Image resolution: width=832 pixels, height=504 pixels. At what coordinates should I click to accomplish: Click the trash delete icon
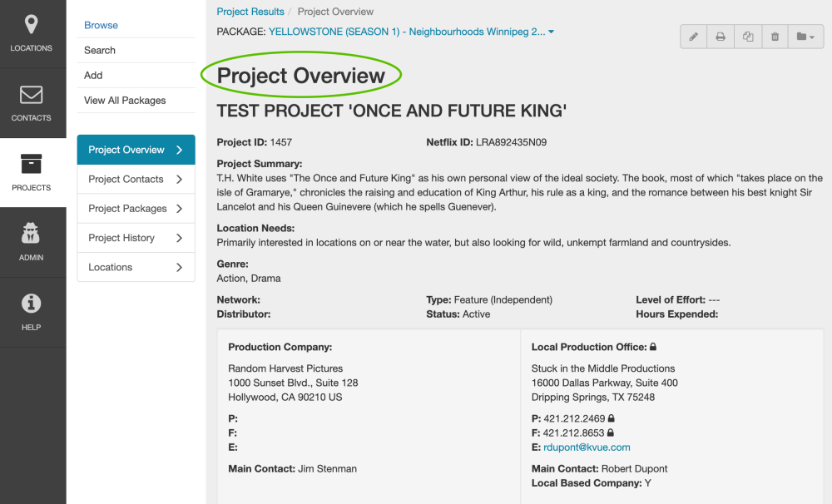point(775,37)
